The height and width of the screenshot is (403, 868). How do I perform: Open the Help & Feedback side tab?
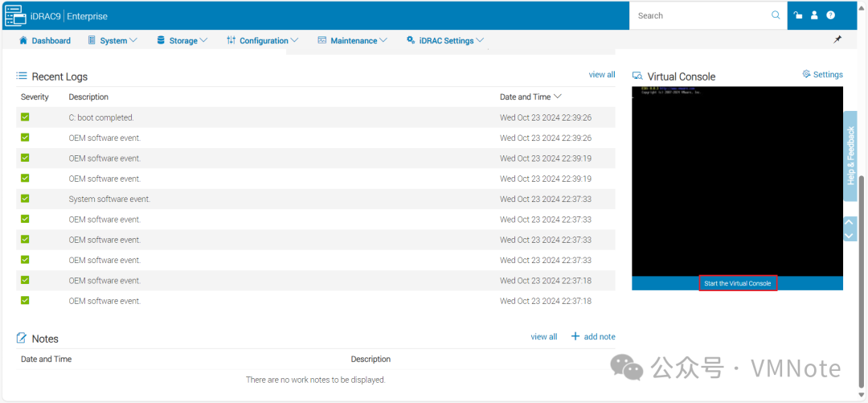[851, 156]
